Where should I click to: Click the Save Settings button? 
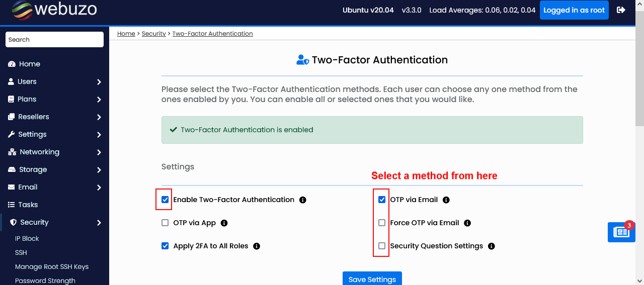tap(372, 279)
